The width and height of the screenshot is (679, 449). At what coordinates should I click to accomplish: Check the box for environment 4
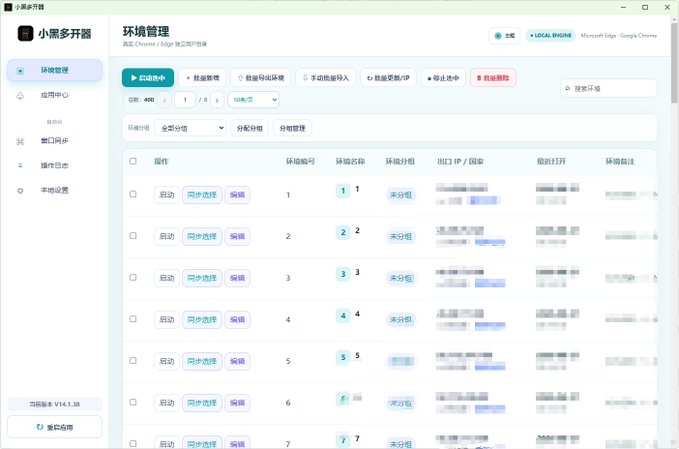tap(133, 319)
